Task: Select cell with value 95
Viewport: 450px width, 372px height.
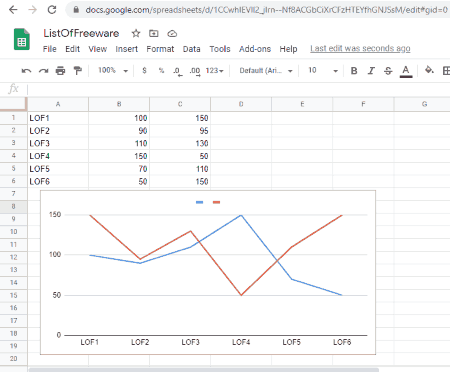Action: (180, 131)
